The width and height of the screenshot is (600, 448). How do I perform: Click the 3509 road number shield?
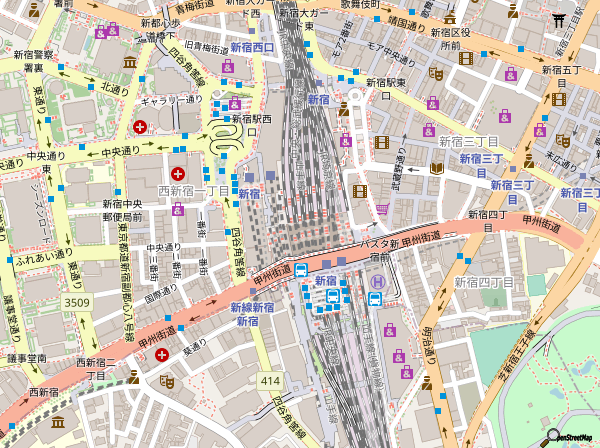(76, 301)
